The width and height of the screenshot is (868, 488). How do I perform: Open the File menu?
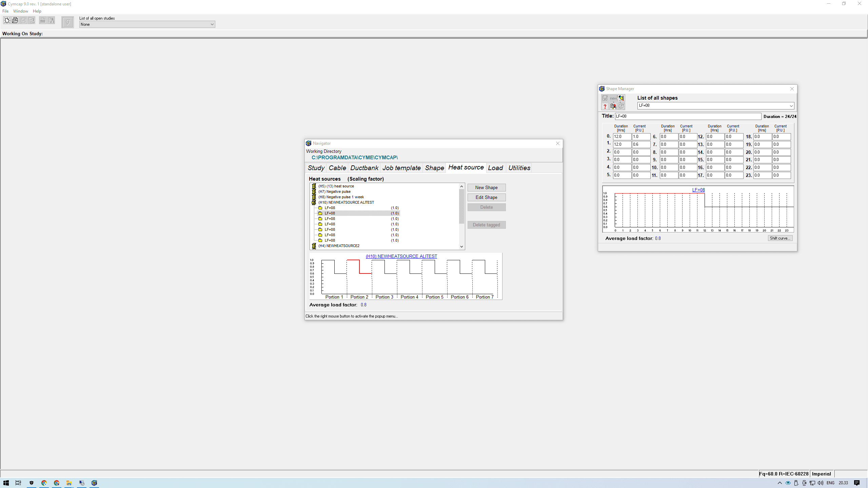click(5, 11)
